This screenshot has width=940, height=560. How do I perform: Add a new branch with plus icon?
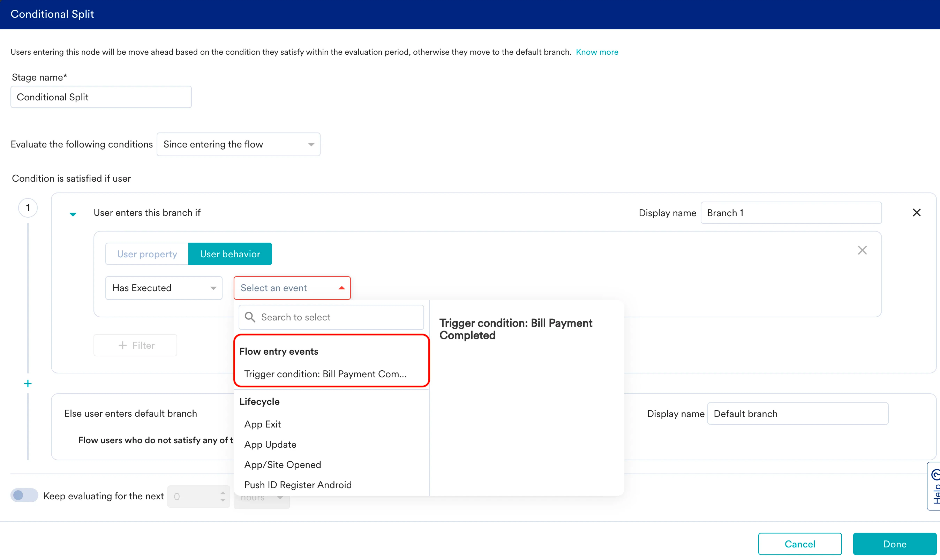tap(28, 383)
